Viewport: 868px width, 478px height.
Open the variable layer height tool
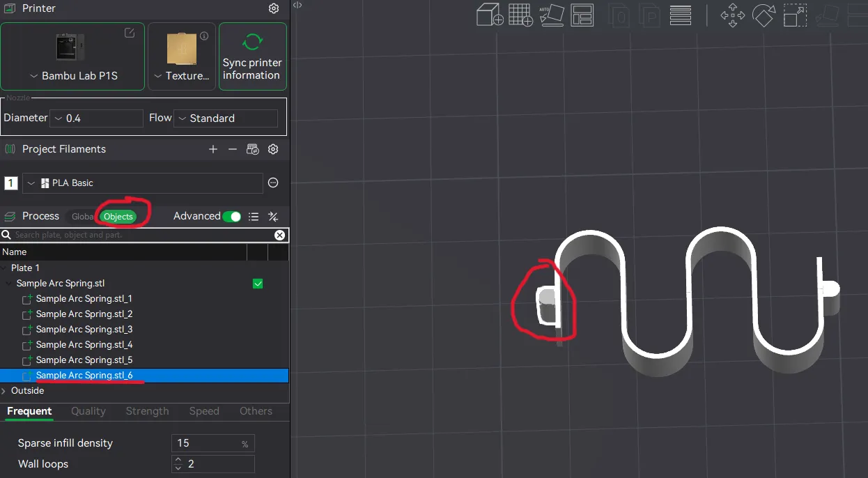[x=681, y=15]
